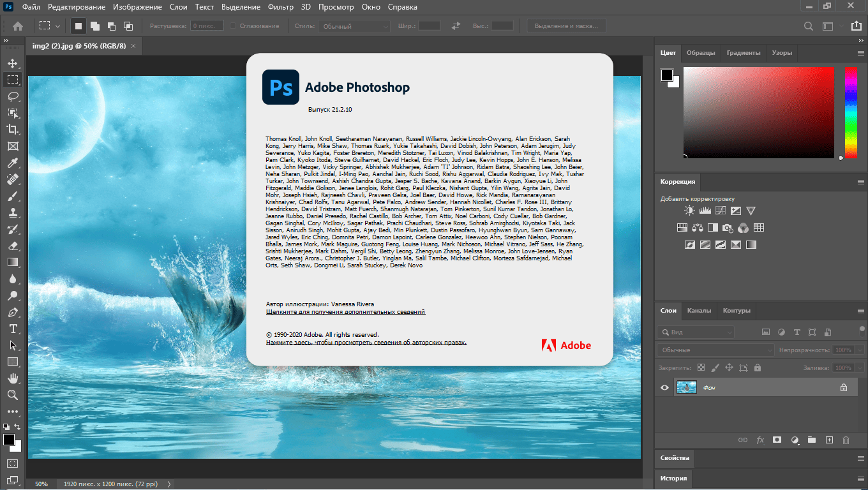Toggle visibility of the Фон layer
868x490 pixels.
[664, 387]
